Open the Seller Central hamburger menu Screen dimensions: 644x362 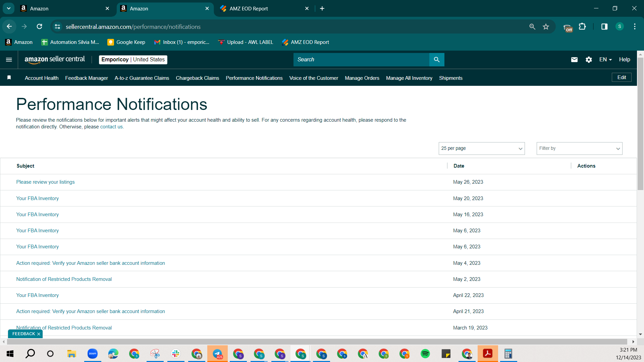pos(9,60)
